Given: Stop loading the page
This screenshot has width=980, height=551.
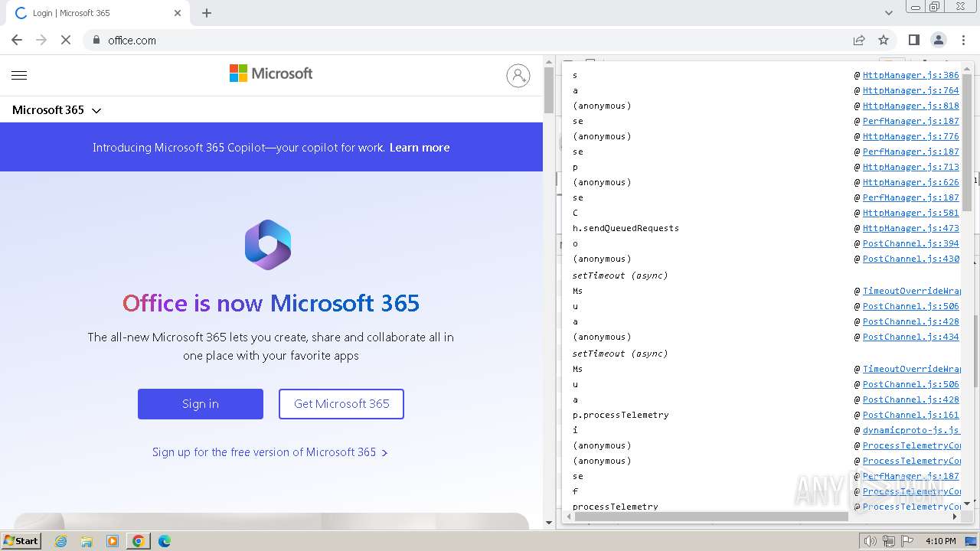Looking at the screenshot, I should pyautogui.click(x=66, y=40).
